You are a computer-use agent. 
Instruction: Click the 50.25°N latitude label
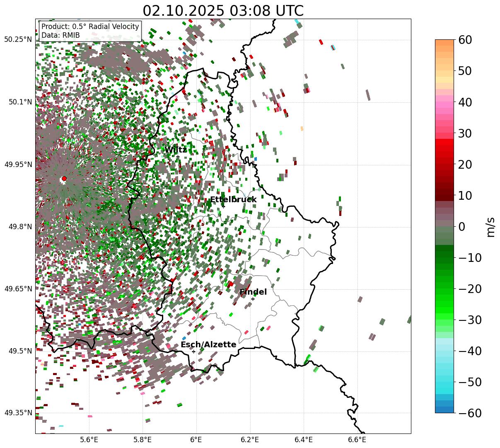pos(18,40)
